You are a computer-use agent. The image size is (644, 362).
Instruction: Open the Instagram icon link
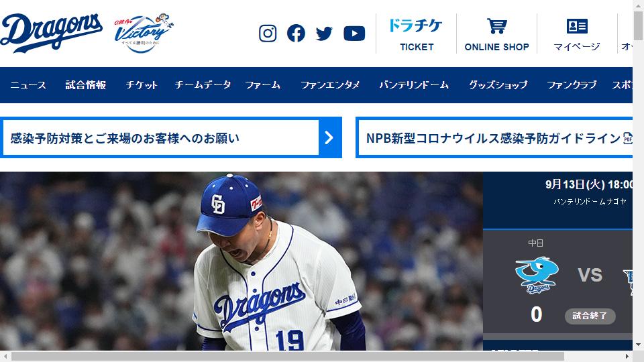(268, 34)
